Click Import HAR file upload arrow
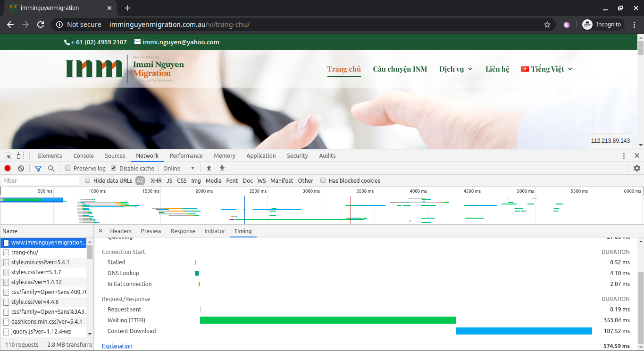Image resolution: width=644 pixels, height=351 pixels. (x=209, y=168)
